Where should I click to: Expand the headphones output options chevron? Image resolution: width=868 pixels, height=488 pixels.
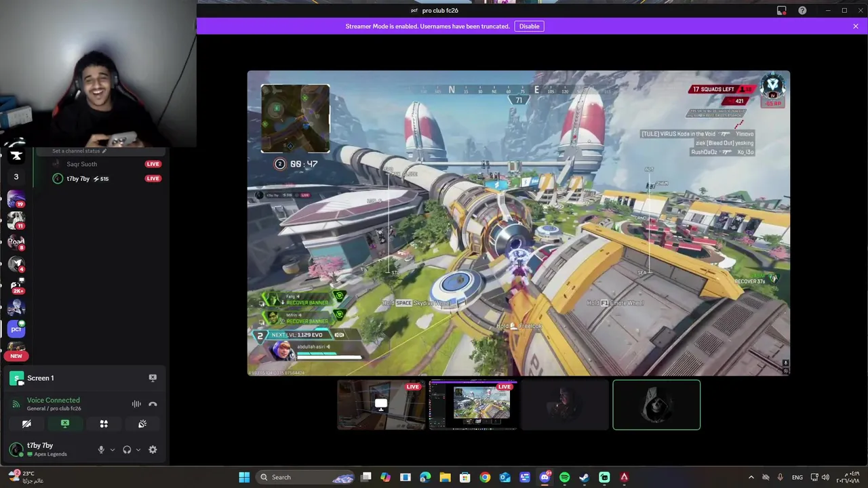(138, 449)
